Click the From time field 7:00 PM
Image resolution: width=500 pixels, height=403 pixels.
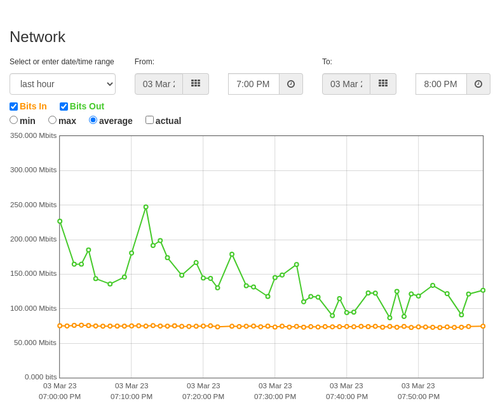(x=254, y=84)
